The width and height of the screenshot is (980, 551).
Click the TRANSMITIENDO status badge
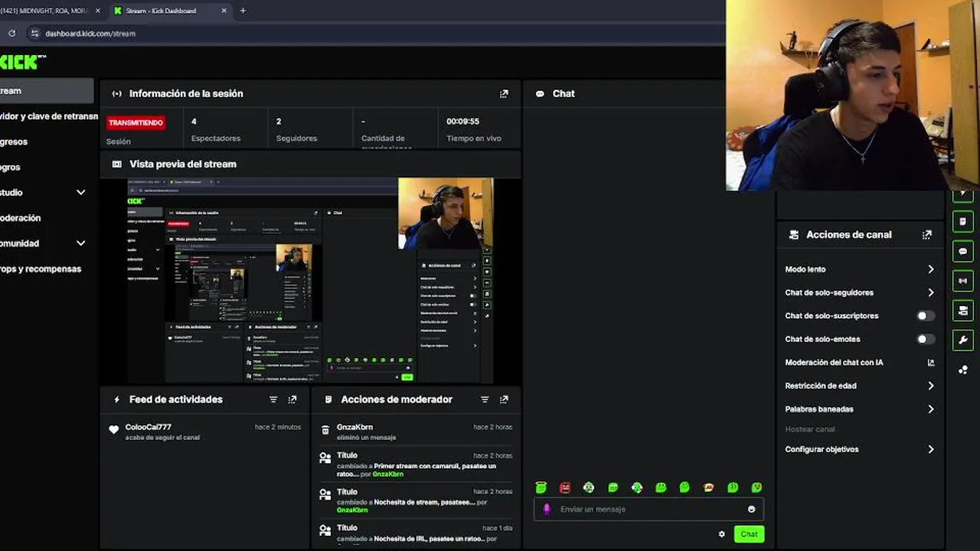click(136, 122)
